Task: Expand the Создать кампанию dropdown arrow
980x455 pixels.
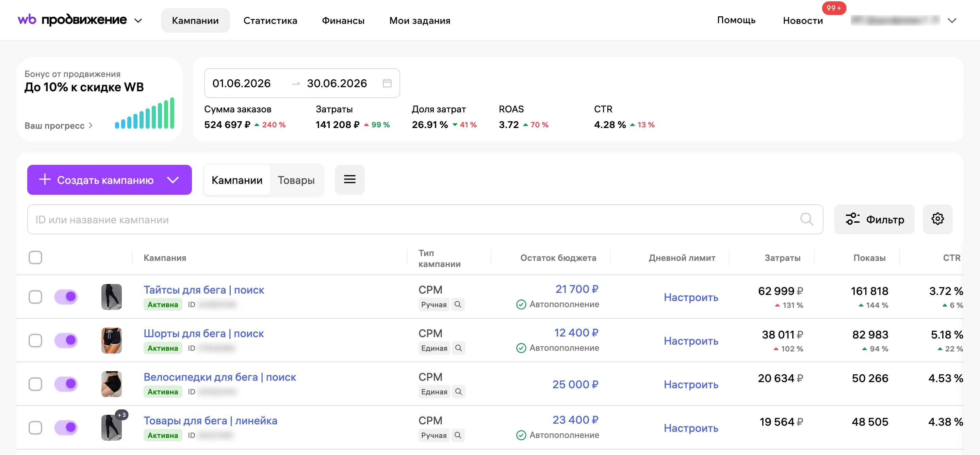Action: 173,180
